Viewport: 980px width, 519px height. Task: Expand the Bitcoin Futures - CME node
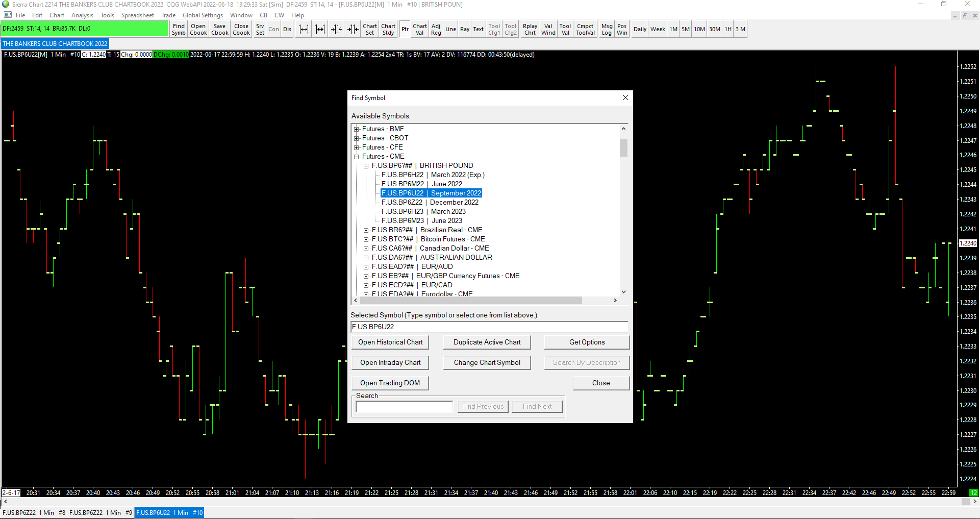tap(366, 239)
